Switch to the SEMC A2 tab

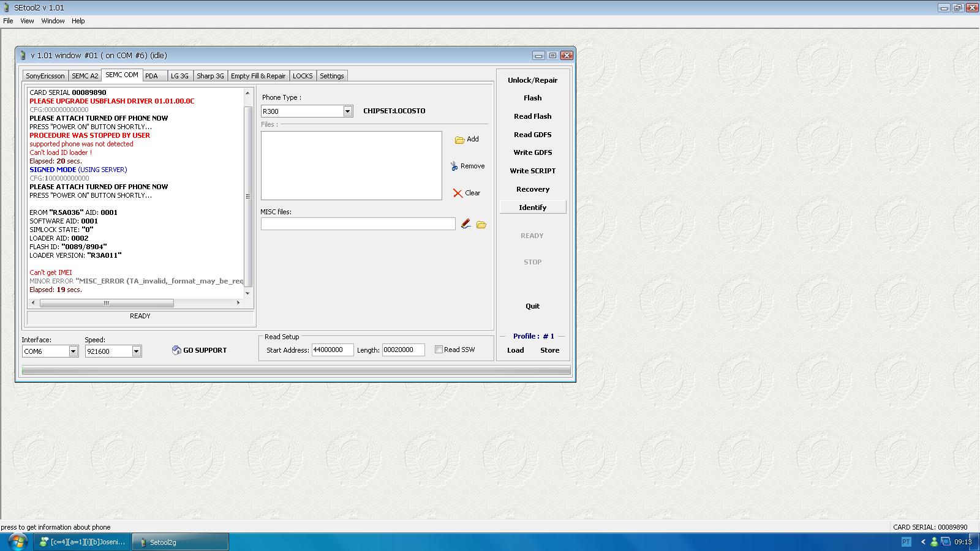(85, 76)
